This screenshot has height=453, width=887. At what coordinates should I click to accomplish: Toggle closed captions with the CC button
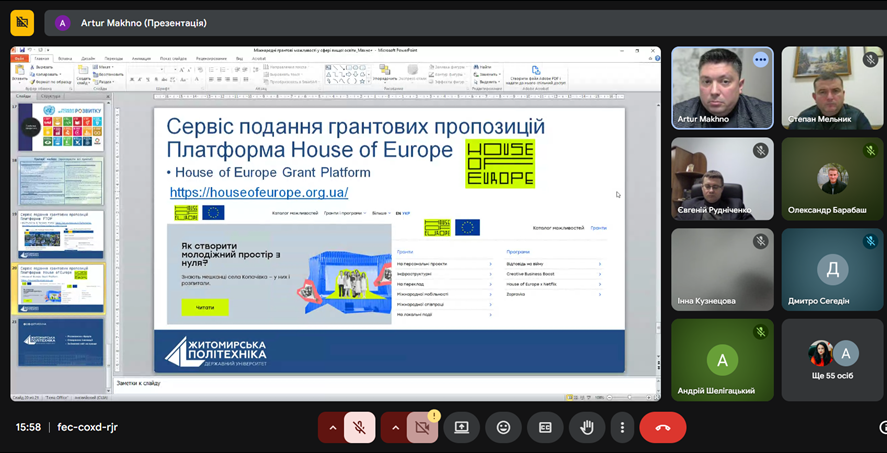(545, 427)
